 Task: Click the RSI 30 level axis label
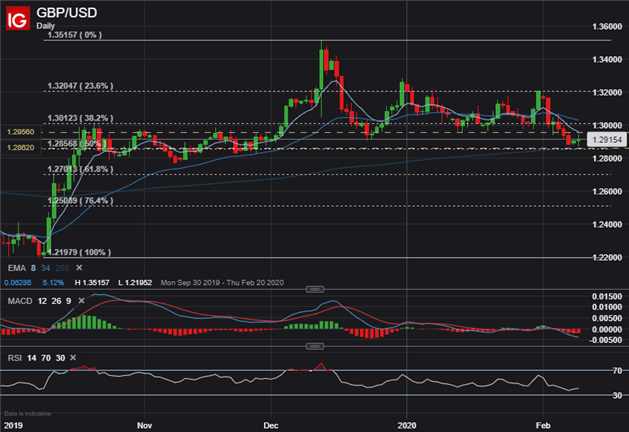click(x=617, y=395)
